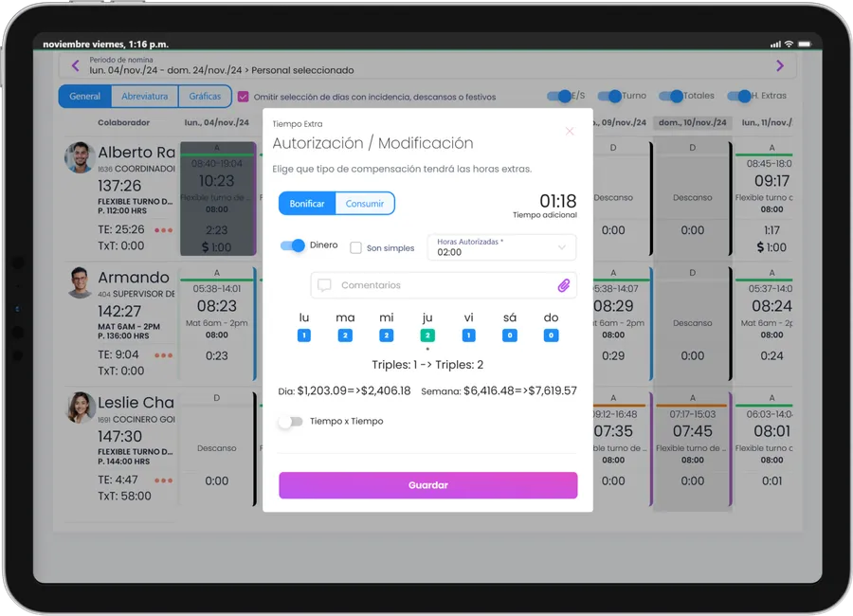Click the left arrow to view previous payroll period
Viewport: 853px width, 616px height.
74,65
